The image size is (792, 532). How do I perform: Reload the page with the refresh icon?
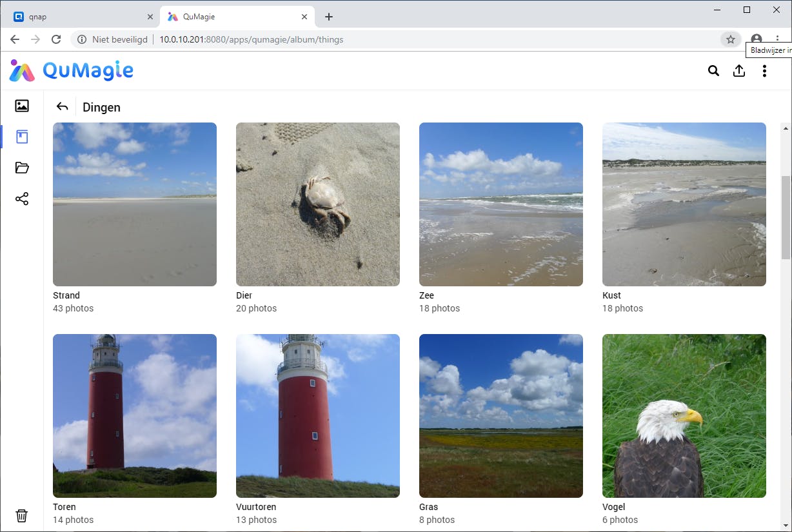pyautogui.click(x=56, y=39)
